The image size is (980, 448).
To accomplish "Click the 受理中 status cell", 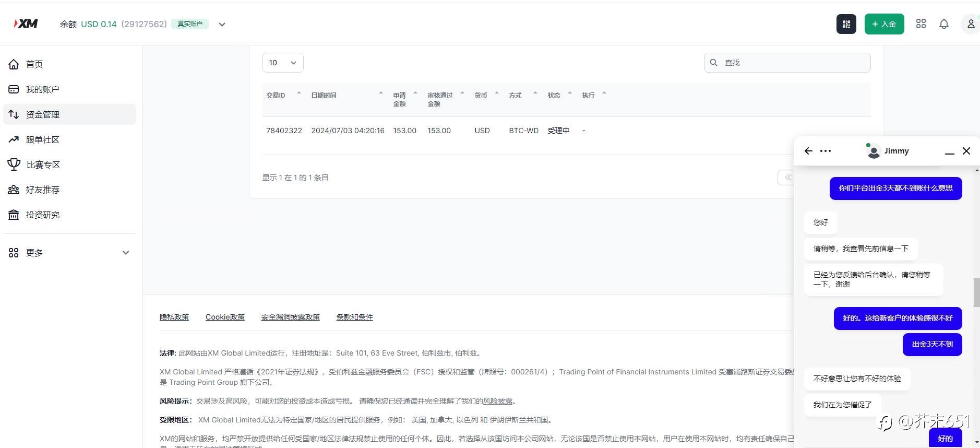I will [558, 131].
